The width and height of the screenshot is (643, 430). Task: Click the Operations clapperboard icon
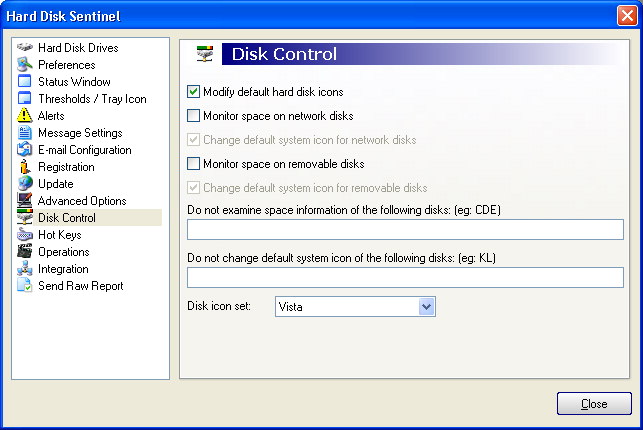pyautogui.click(x=25, y=252)
